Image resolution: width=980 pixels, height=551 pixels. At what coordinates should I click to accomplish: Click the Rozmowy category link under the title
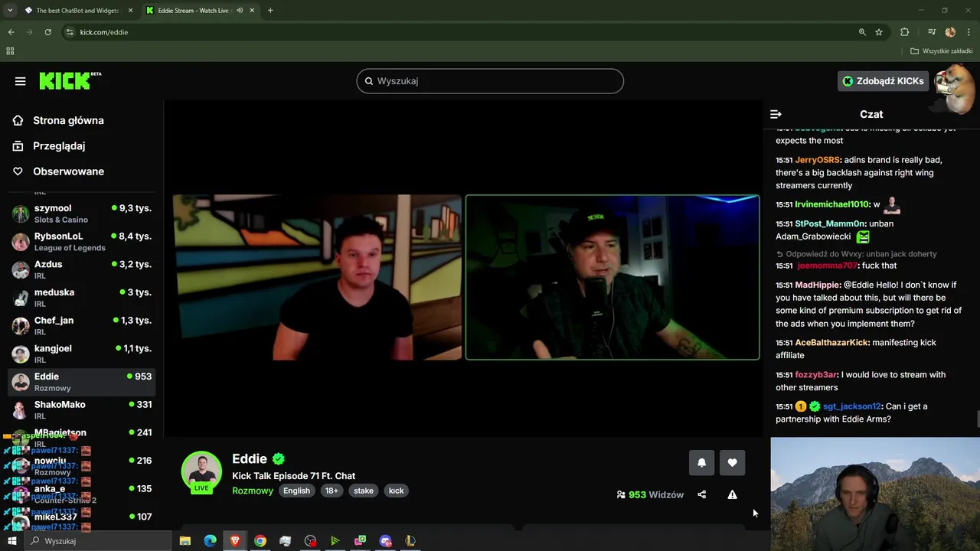click(253, 491)
